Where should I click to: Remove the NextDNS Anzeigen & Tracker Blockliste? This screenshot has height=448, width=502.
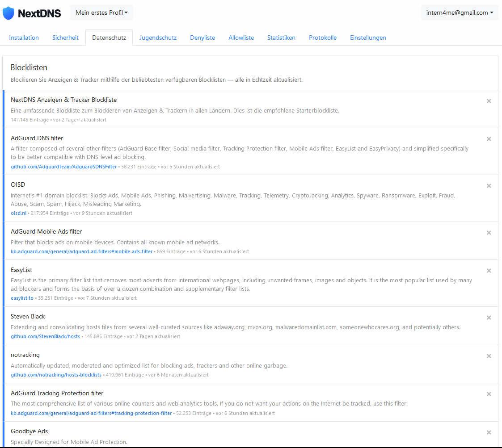point(489,101)
